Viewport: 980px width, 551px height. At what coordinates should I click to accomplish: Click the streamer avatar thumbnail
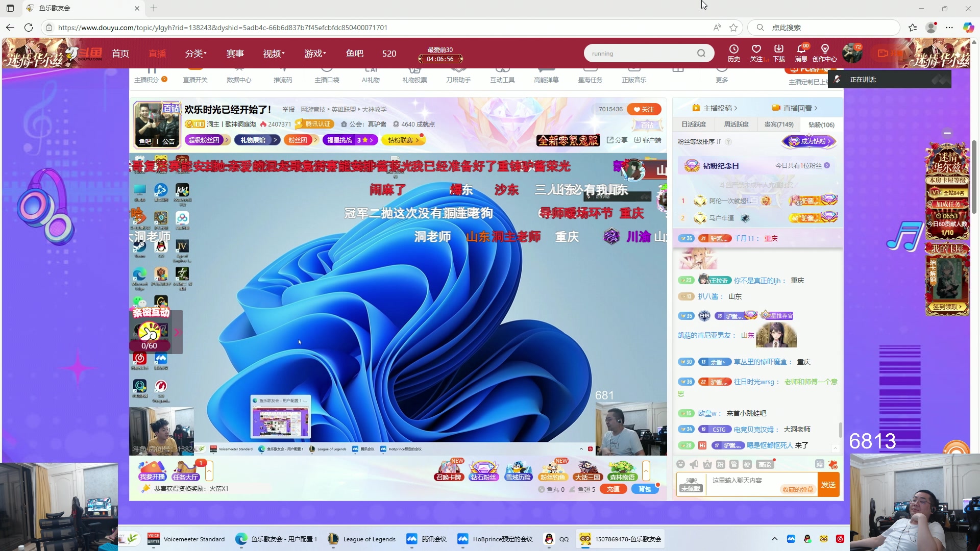pos(157,124)
